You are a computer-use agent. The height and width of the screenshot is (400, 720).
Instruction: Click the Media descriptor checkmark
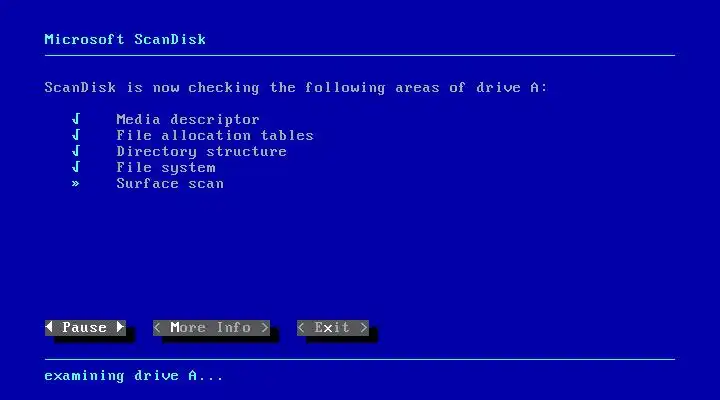coord(76,119)
